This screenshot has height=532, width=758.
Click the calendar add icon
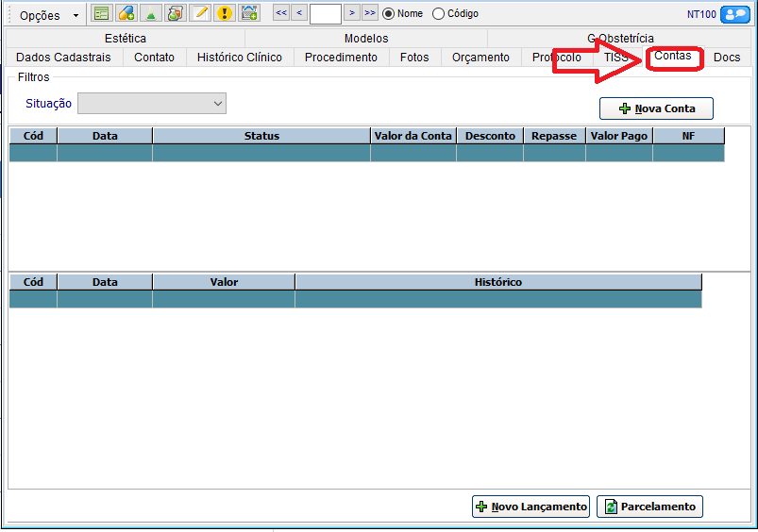pyautogui.click(x=249, y=13)
